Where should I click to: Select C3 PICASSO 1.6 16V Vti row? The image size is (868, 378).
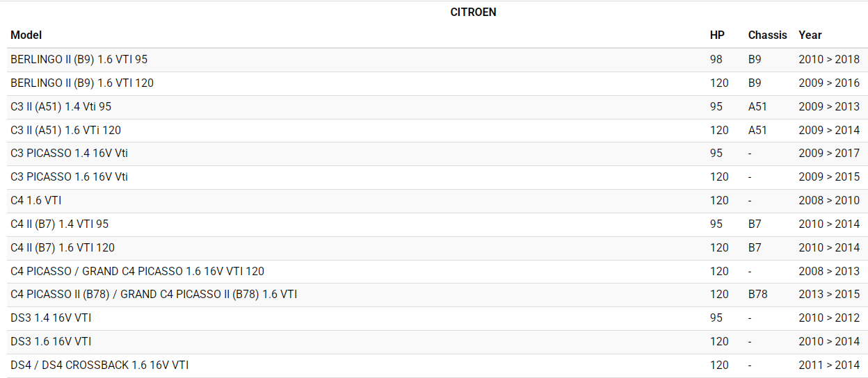[x=70, y=177]
